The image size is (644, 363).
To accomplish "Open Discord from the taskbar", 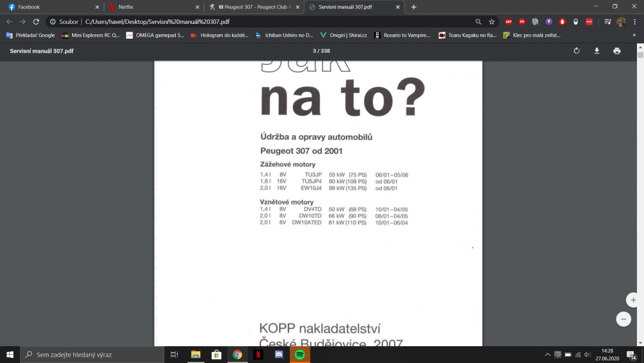I will pos(279,355).
